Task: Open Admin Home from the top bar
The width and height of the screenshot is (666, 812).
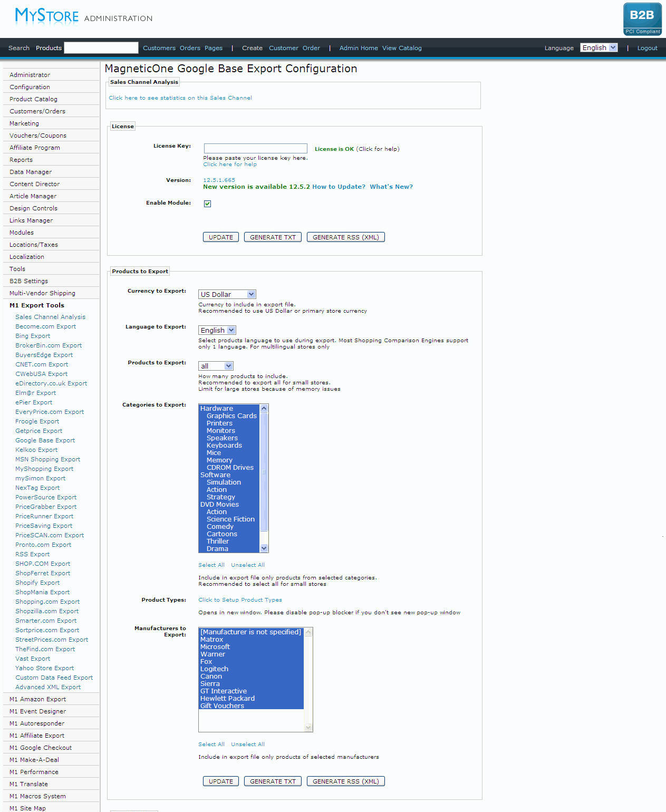Action: pyautogui.click(x=359, y=48)
